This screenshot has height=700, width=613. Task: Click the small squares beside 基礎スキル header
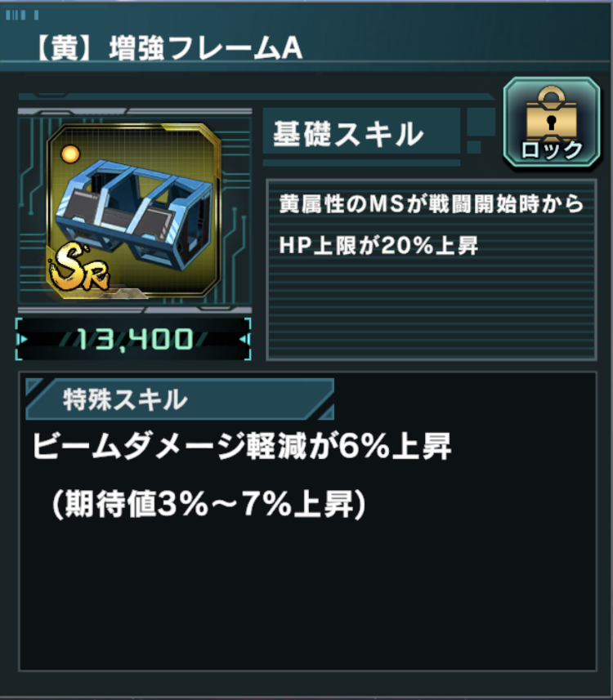[x=481, y=131]
